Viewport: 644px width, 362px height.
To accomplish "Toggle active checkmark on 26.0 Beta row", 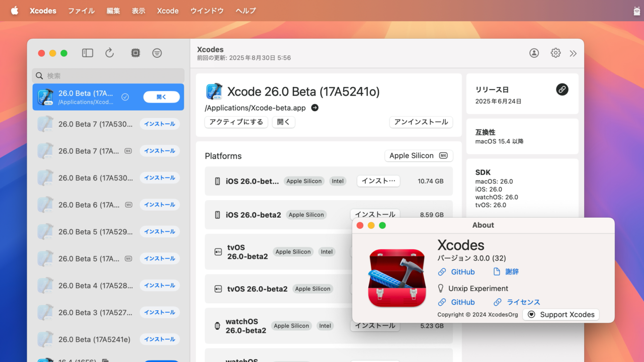I will 125,97.
